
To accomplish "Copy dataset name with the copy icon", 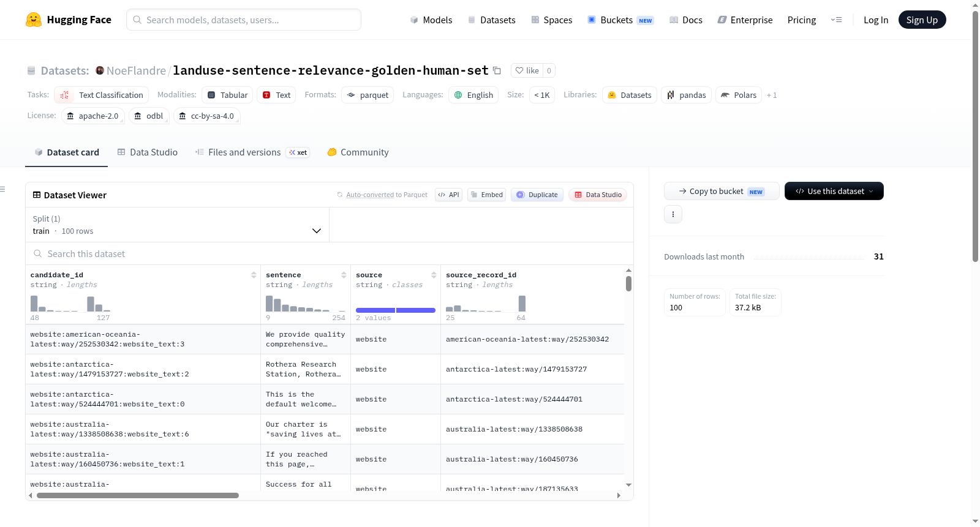I will click(x=497, y=71).
